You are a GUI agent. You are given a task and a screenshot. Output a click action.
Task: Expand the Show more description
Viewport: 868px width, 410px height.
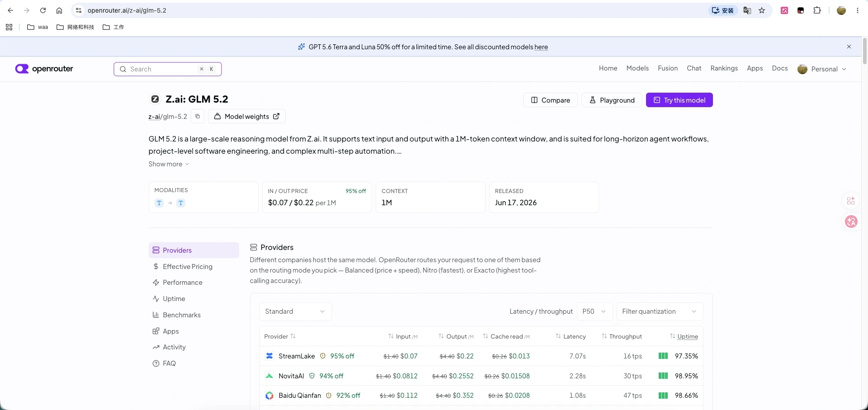click(x=169, y=164)
